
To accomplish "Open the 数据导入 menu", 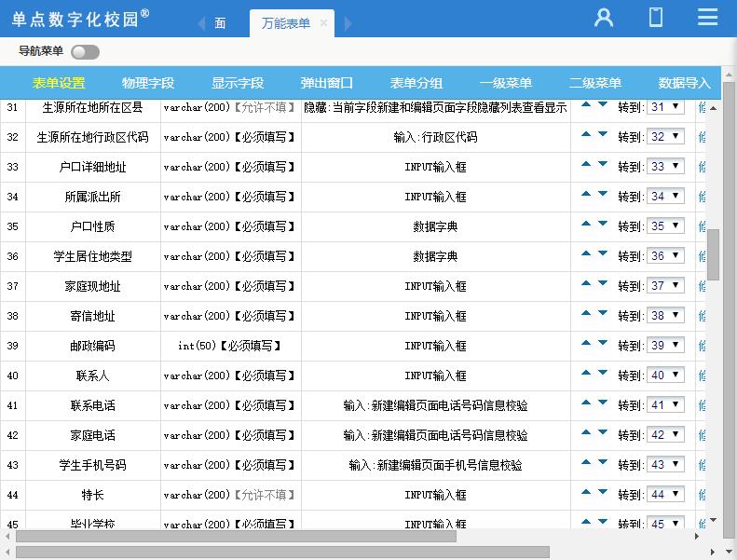I will click(684, 83).
